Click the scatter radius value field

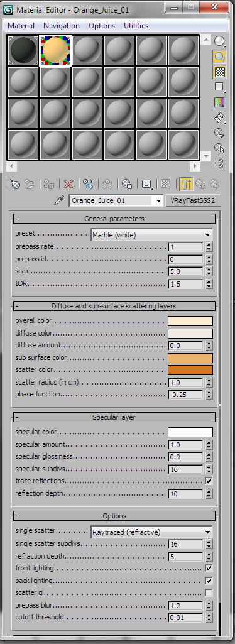(186, 383)
